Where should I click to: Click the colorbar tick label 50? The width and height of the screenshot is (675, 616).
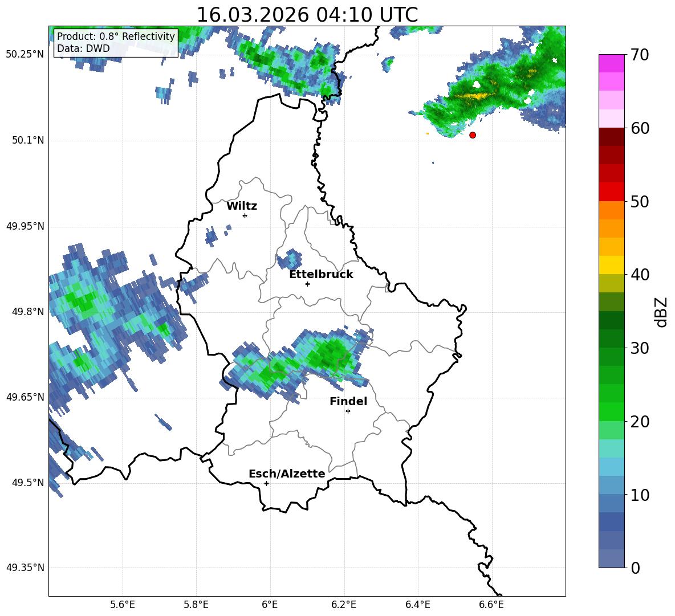pyautogui.click(x=640, y=202)
